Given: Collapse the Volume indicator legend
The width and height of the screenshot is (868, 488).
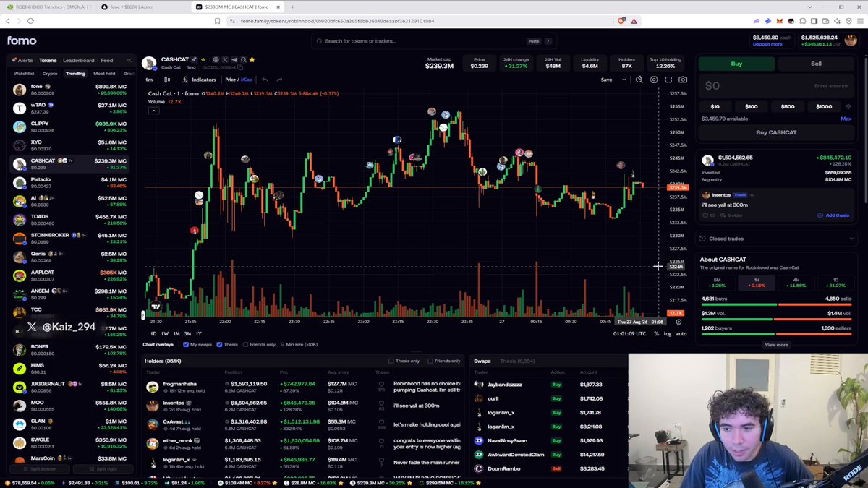Looking at the screenshot, I should coord(153,111).
